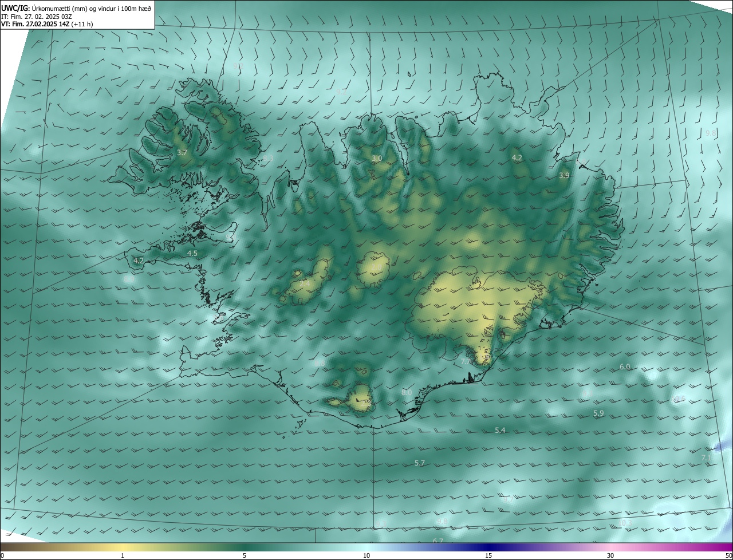Click the 8.0 value near the south coast
The image size is (733, 560).
(x=407, y=392)
